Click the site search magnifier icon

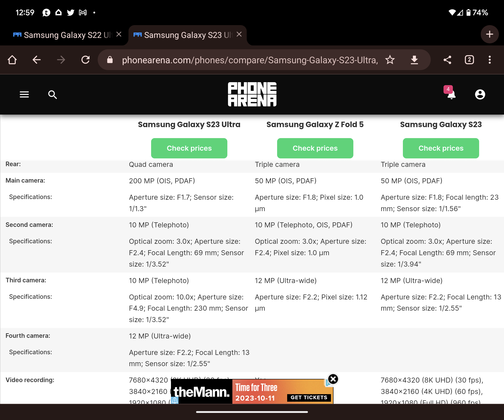[x=52, y=94]
